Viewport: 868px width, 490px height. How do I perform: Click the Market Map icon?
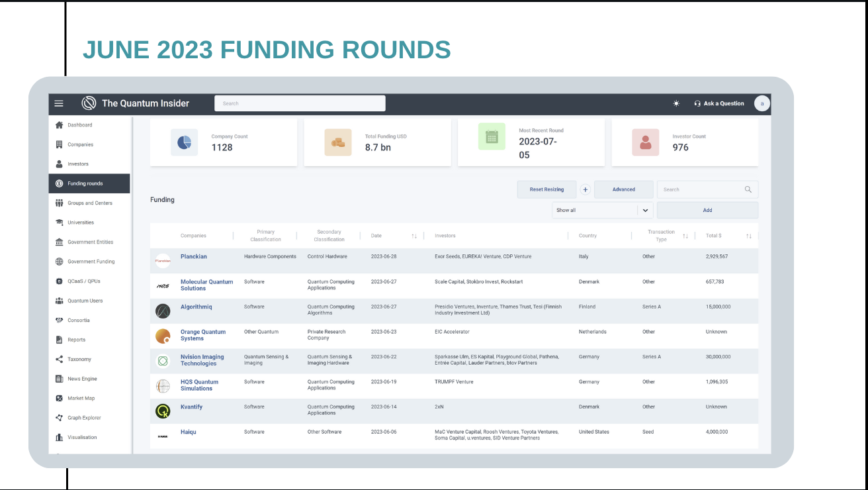[60, 399]
